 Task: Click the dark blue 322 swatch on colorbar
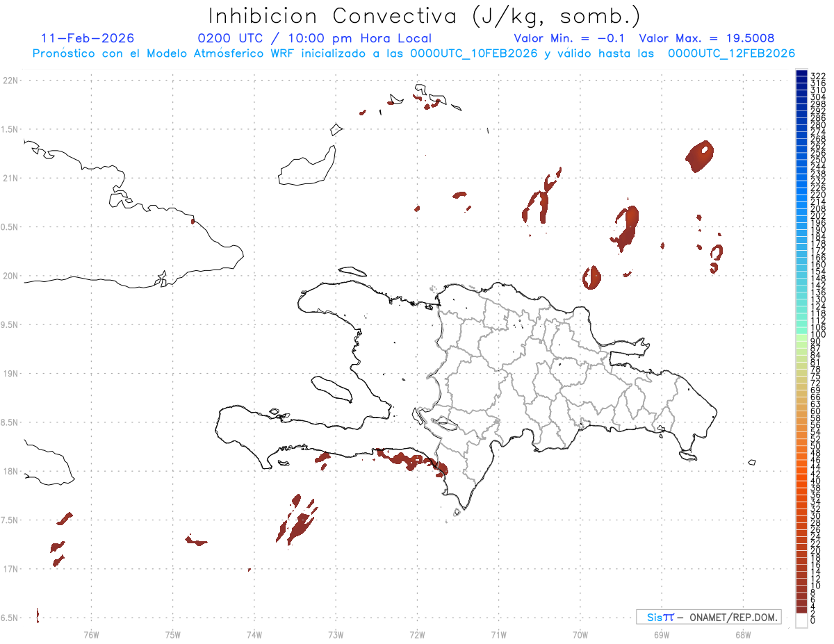coord(801,74)
